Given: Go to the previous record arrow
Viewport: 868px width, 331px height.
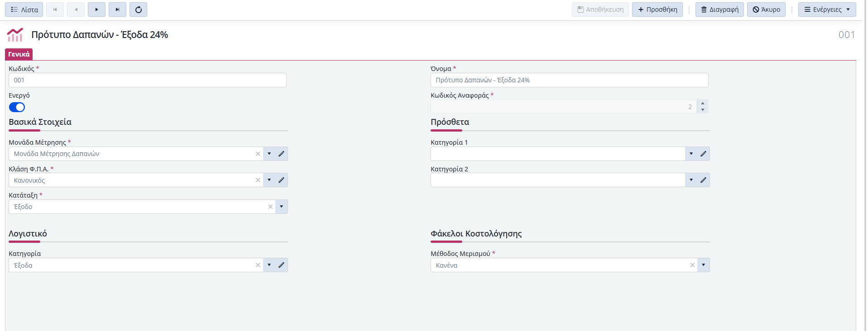Looking at the screenshot, I should coord(76,9).
